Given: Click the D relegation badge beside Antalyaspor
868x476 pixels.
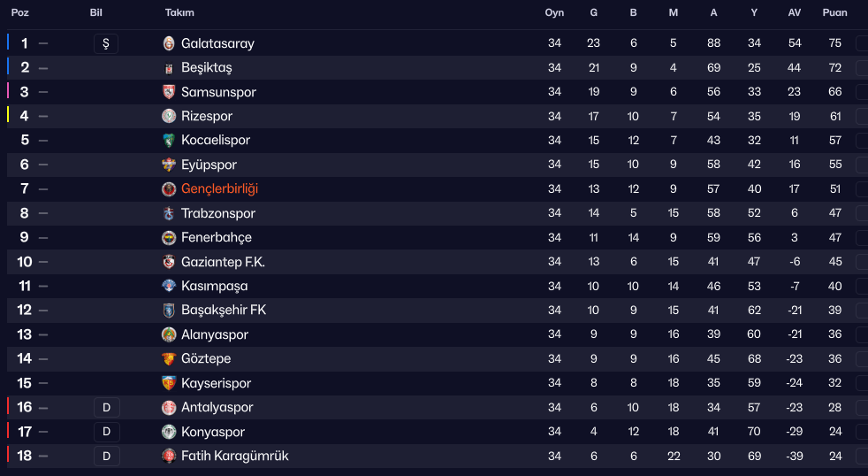Looking at the screenshot, I should point(106,408).
